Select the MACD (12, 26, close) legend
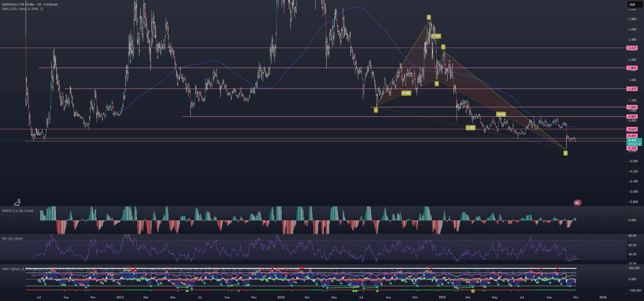Image resolution: width=644 pixels, height=301 pixels. click(18, 211)
